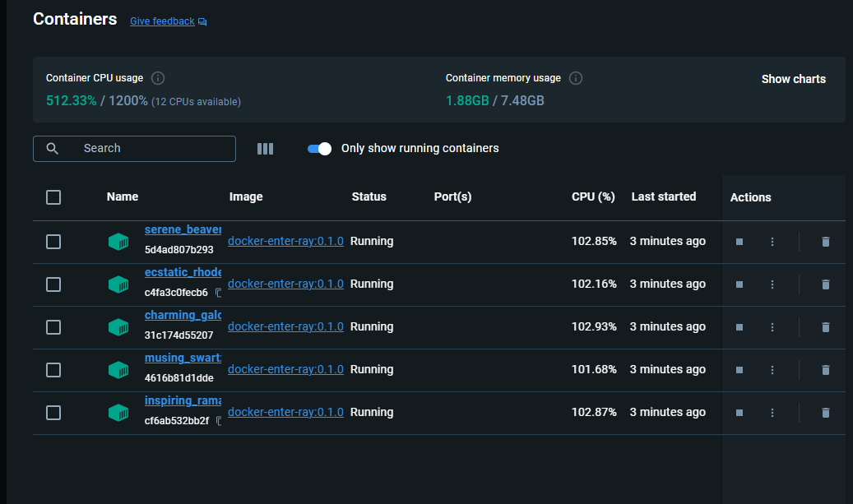Image resolution: width=853 pixels, height=504 pixels.
Task: Stop the musing_swartz container
Action: [x=739, y=370]
